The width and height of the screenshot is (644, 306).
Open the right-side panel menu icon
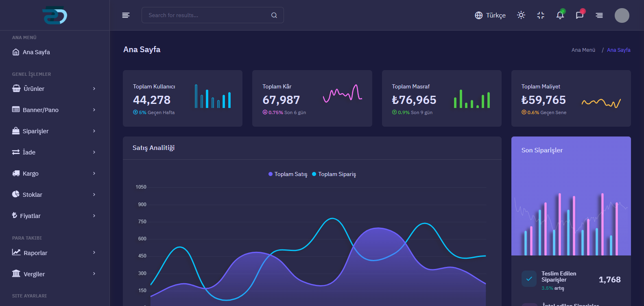click(599, 15)
